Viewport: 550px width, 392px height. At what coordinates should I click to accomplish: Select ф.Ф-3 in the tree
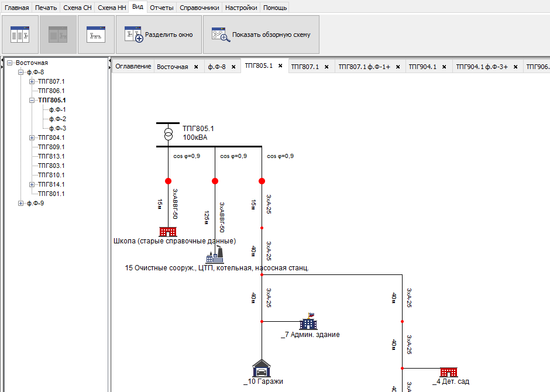coord(57,128)
